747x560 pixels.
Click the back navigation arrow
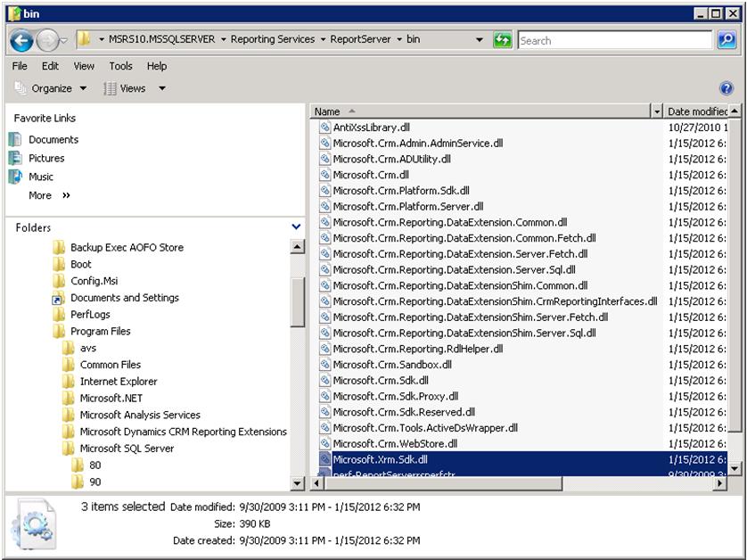21,39
